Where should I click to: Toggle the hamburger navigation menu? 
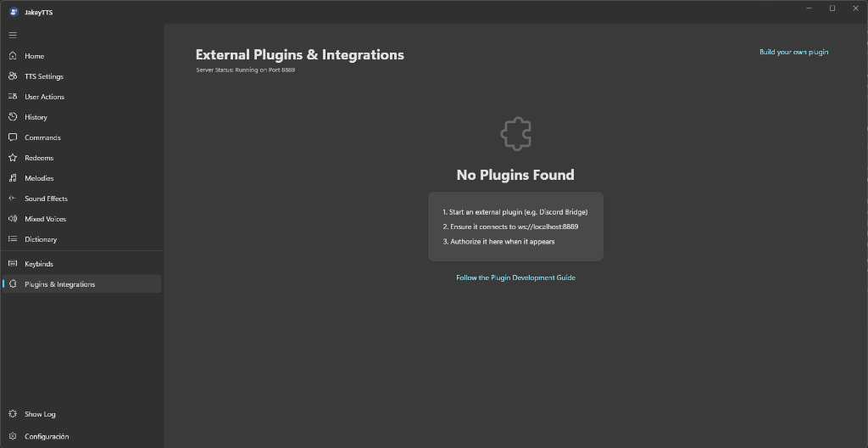pos(13,35)
